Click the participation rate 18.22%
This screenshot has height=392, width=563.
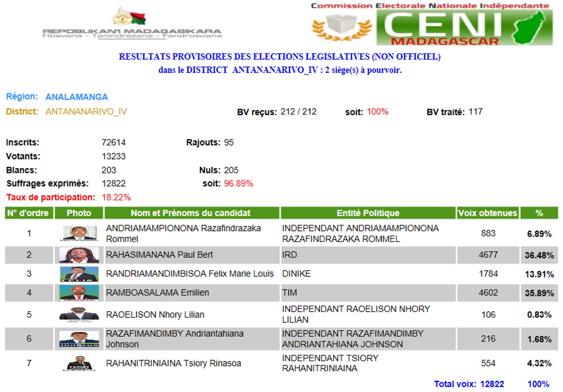tap(116, 197)
